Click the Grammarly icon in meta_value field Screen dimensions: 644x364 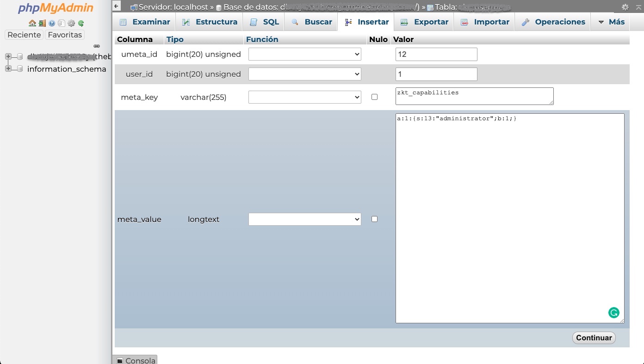613,313
